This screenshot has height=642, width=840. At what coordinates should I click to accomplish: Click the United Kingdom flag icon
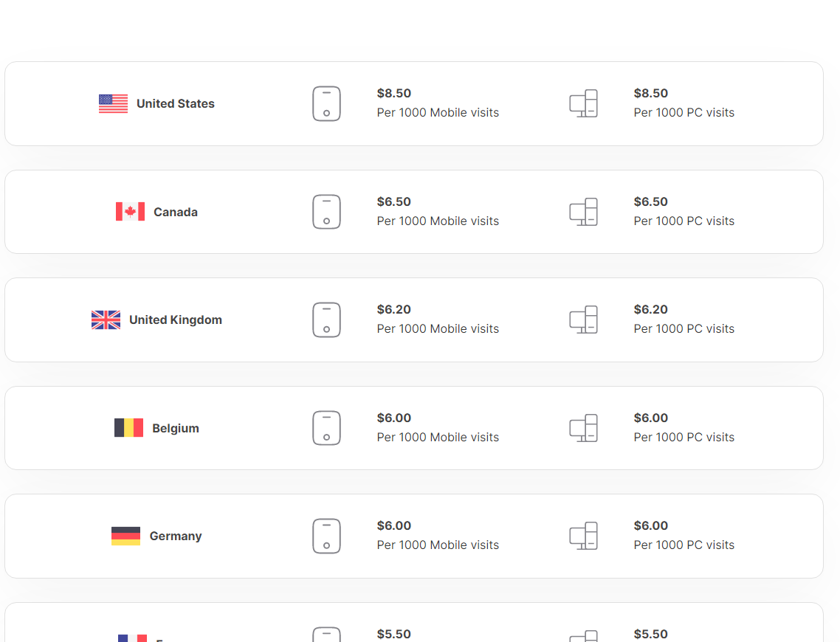click(x=106, y=320)
